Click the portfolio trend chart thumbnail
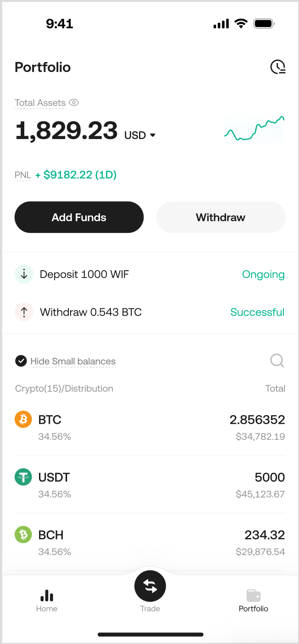This screenshot has height=644, width=299. [x=254, y=129]
